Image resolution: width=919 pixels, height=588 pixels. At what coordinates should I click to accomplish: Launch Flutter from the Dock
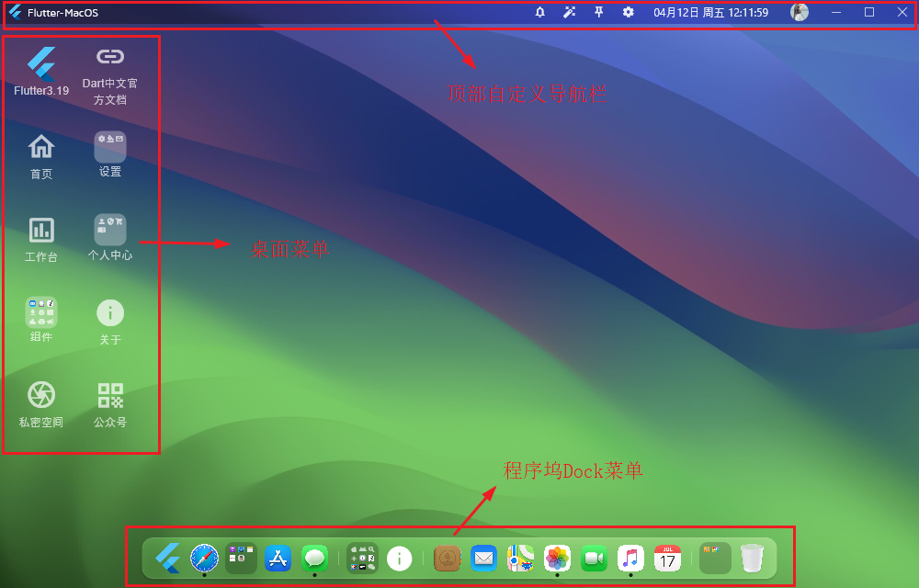(x=168, y=558)
